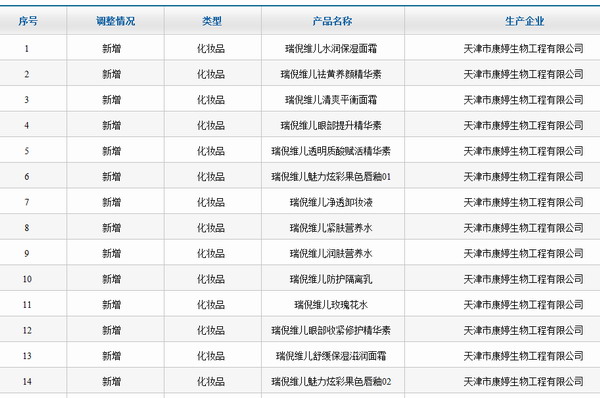Select product 瑞倪维儿透明质酸赋活精华素
Image resolution: width=600 pixels, height=398 pixels.
coord(331,151)
